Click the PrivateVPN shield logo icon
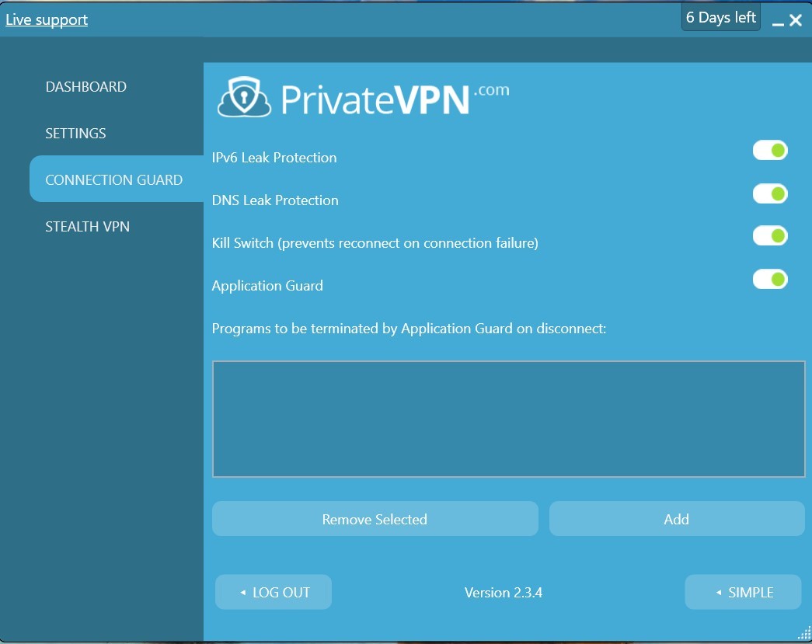812x644 pixels. [244, 98]
